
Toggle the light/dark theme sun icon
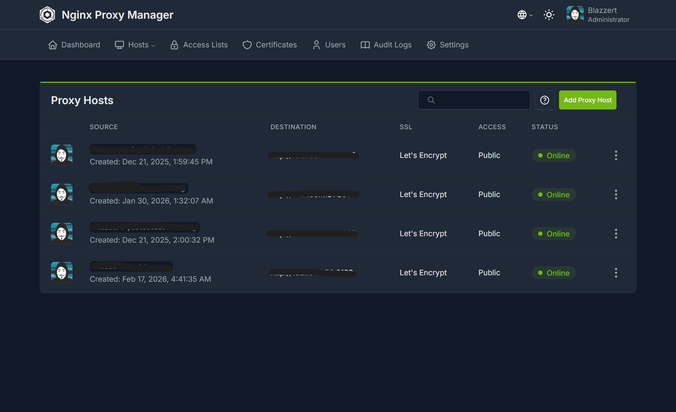pyautogui.click(x=549, y=15)
